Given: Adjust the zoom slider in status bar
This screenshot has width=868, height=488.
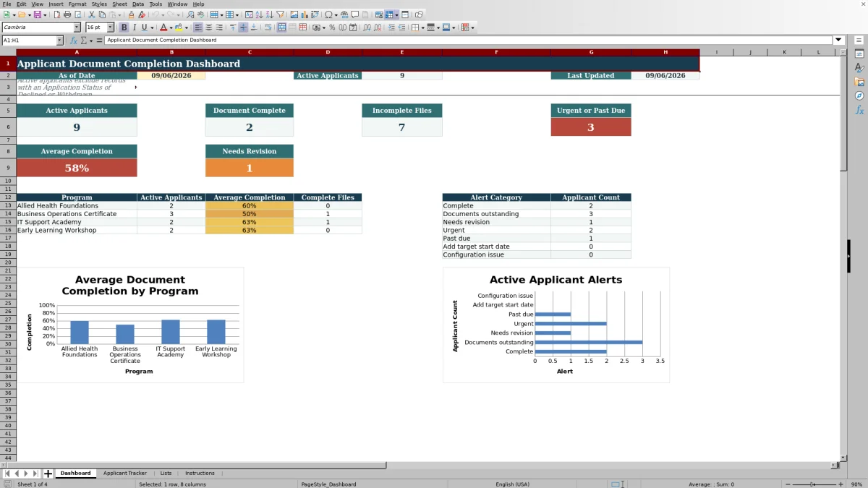Looking at the screenshot, I should pos(813,484).
